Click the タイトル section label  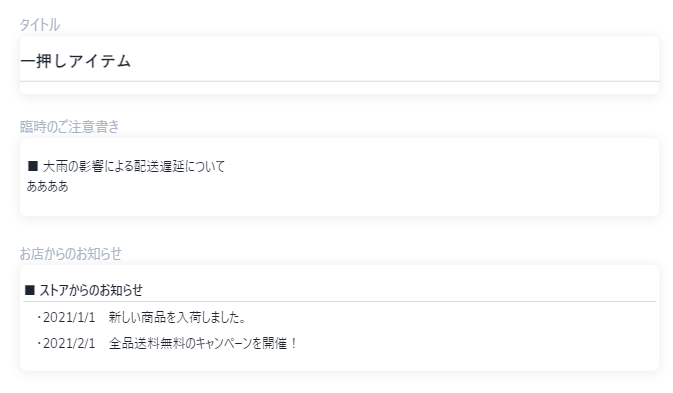(x=39, y=25)
